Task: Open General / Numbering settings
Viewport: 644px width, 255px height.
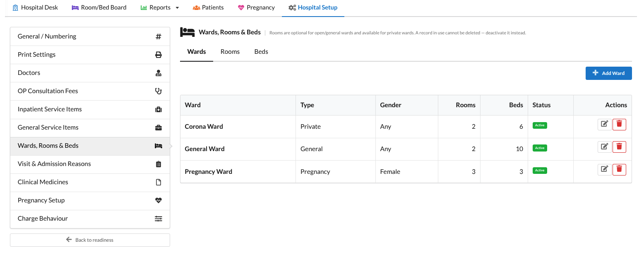Action: pos(90,36)
